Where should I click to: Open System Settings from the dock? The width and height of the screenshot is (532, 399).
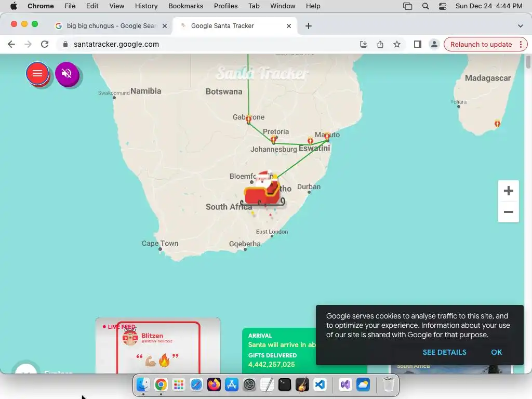249,384
